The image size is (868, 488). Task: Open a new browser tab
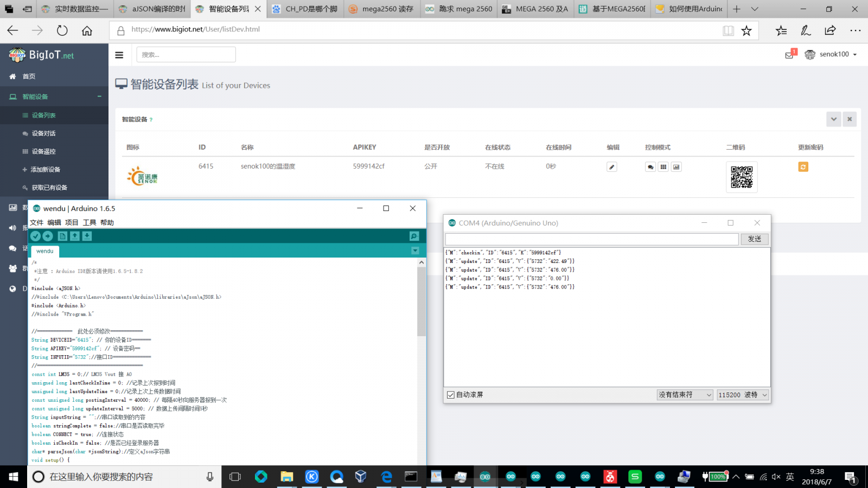pyautogui.click(x=737, y=9)
